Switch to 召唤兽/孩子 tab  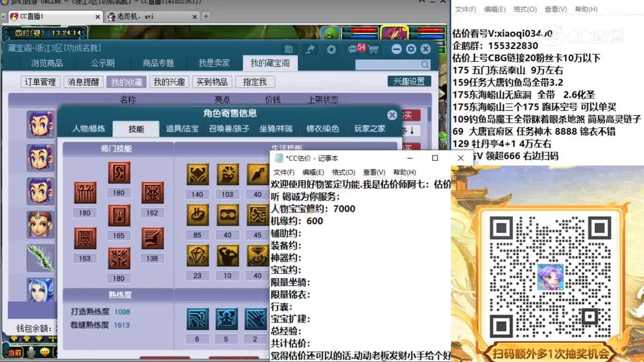229,129
